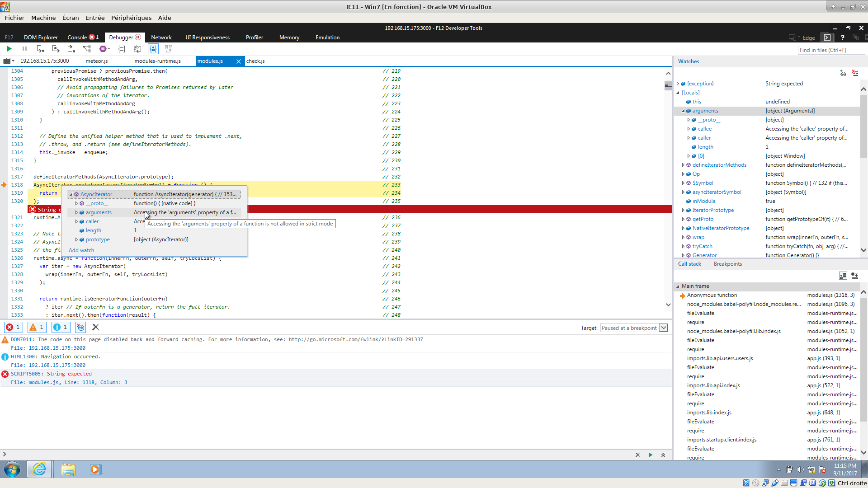
Task: Open the Network tab
Action: tap(161, 37)
